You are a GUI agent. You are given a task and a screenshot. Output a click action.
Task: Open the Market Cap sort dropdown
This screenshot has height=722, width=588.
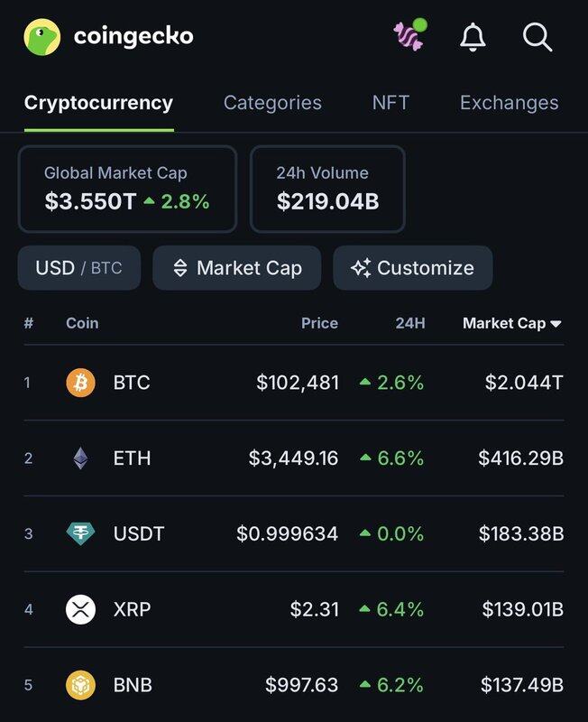point(236,268)
